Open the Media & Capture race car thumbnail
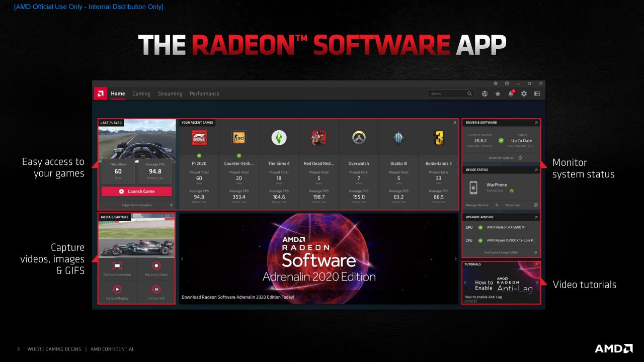 pyautogui.click(x=137, y=235)
